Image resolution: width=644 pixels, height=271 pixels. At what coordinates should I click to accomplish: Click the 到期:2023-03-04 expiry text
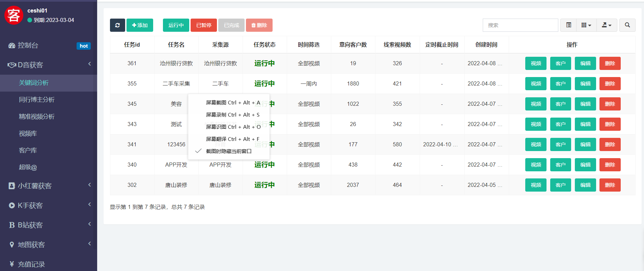pyautogui.click(x=54, y=20)
